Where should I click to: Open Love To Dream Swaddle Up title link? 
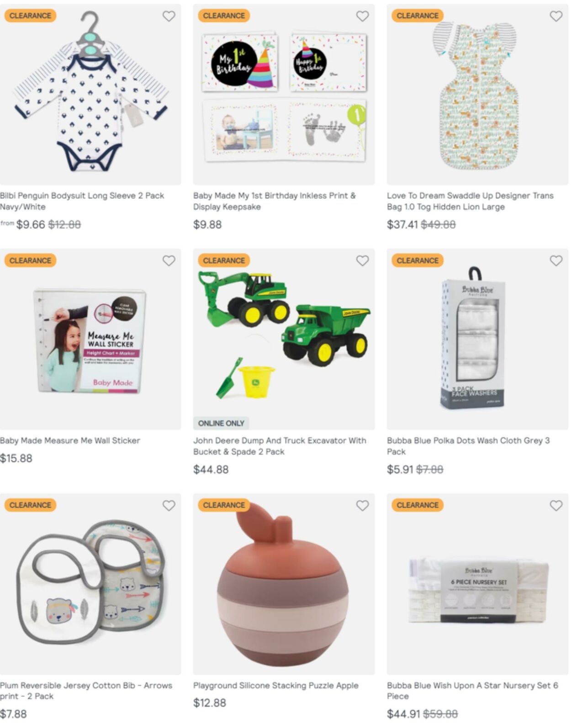pyautogui.click(x=470, y=201)
